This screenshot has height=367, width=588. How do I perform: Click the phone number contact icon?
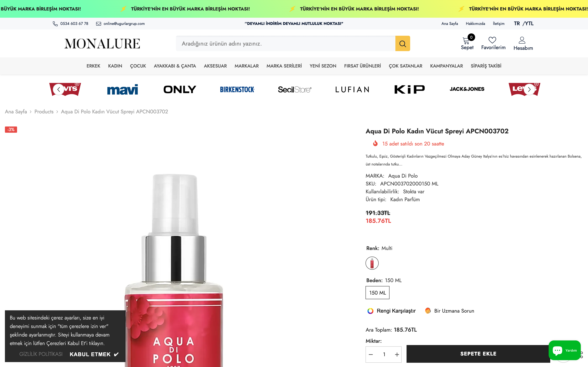tap(55, 24)
